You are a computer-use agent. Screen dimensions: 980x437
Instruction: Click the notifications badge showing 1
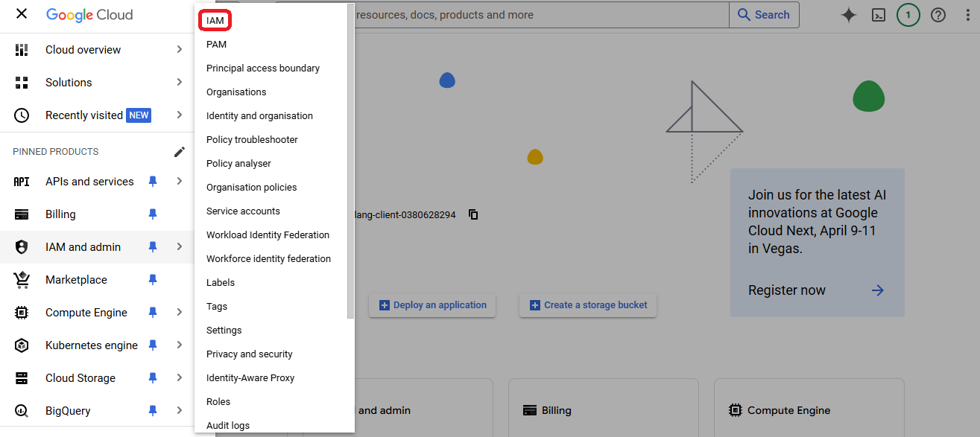point(908,15)
